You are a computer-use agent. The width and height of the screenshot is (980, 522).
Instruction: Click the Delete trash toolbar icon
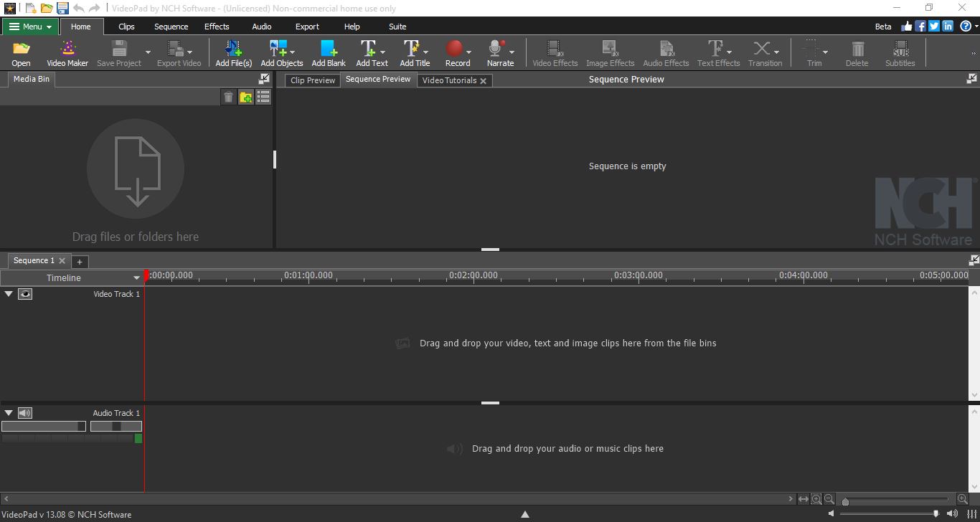[857, 49]
